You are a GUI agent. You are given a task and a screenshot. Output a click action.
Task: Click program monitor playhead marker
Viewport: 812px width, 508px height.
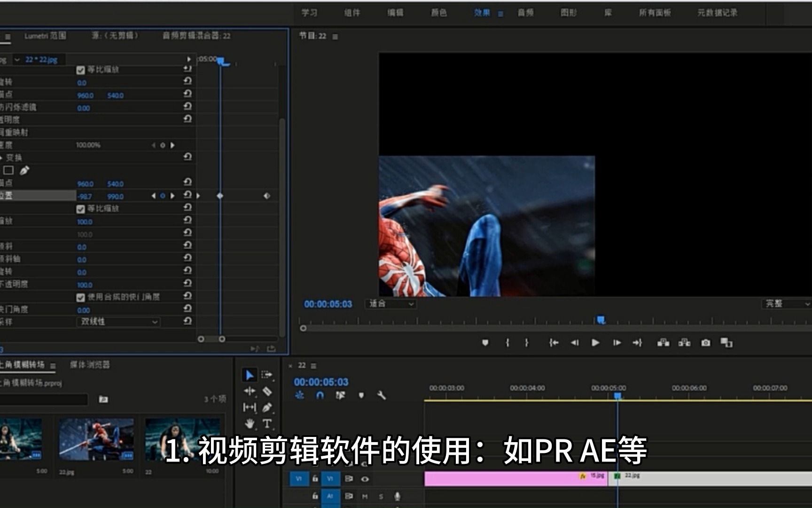coord(601,320)
